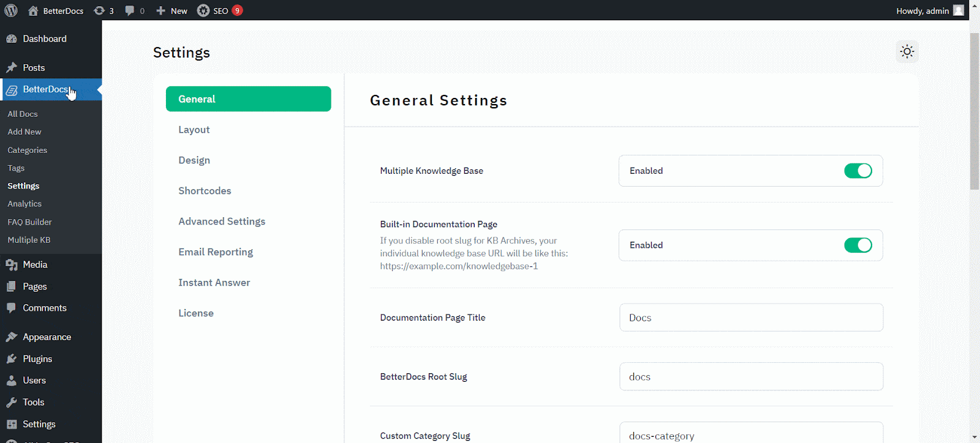Switch to the Layout tab
Viewport: 980px width, 443px height.
(194, 130)
